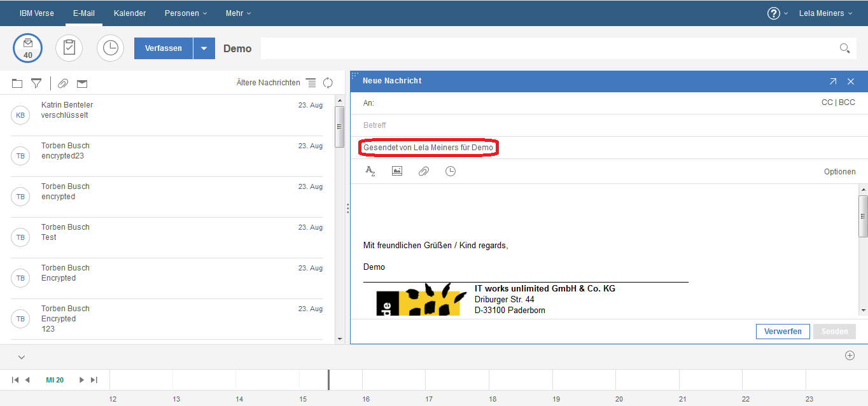Click Ältere Nachrichten label

tap(268, 83)
